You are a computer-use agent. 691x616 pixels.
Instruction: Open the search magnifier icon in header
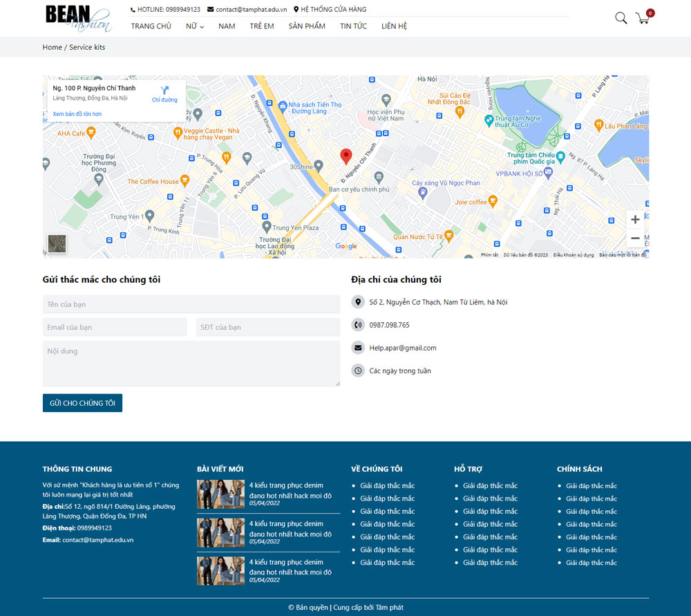coord(621,18)
